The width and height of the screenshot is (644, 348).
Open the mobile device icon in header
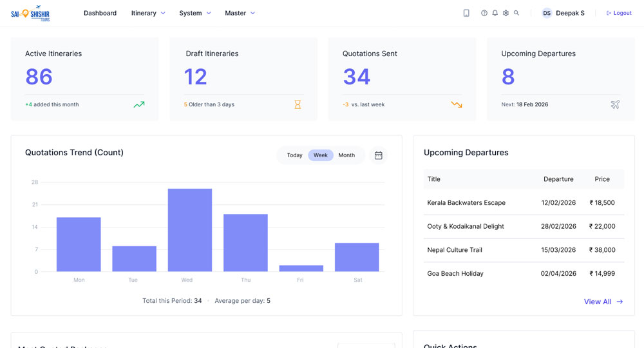(x=466, y=13)
